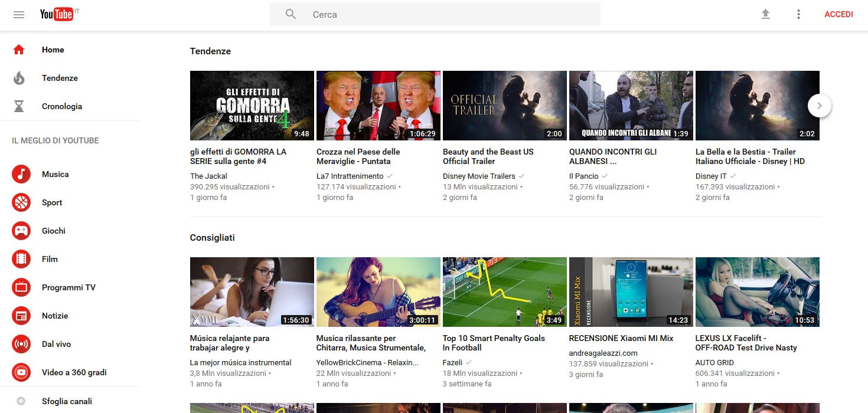This screenshot has height=413, width=868.
Task: Click the Home house icon
Action: tap(19, 50)
